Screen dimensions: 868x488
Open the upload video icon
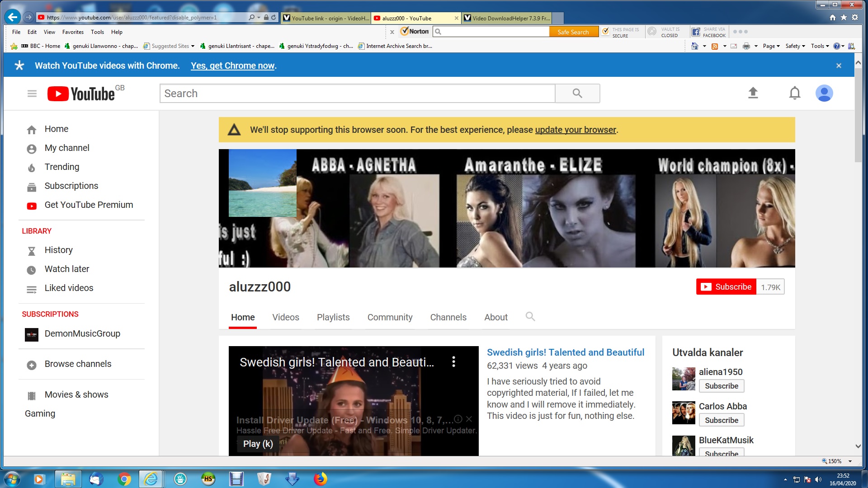pyautogui.click(x=753, y=93)
